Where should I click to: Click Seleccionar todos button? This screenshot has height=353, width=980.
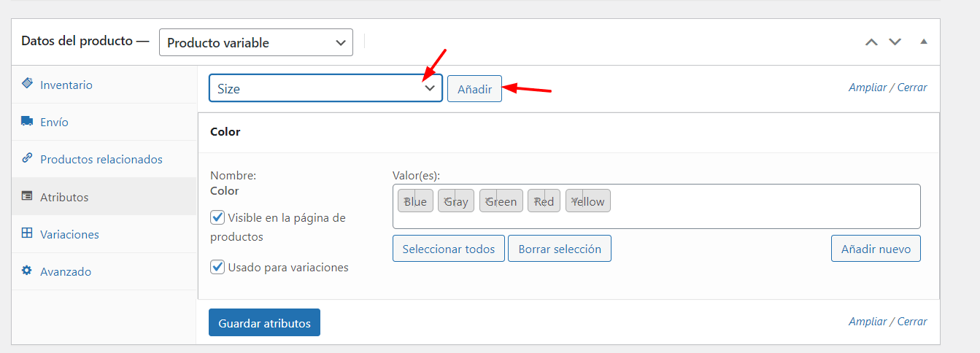[449, 249]
